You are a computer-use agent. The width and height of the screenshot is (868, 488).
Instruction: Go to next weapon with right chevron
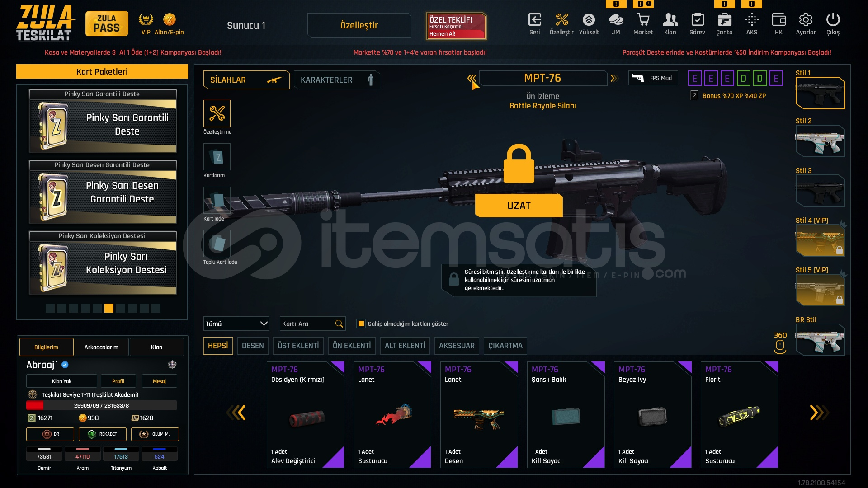tap(614, 78)
